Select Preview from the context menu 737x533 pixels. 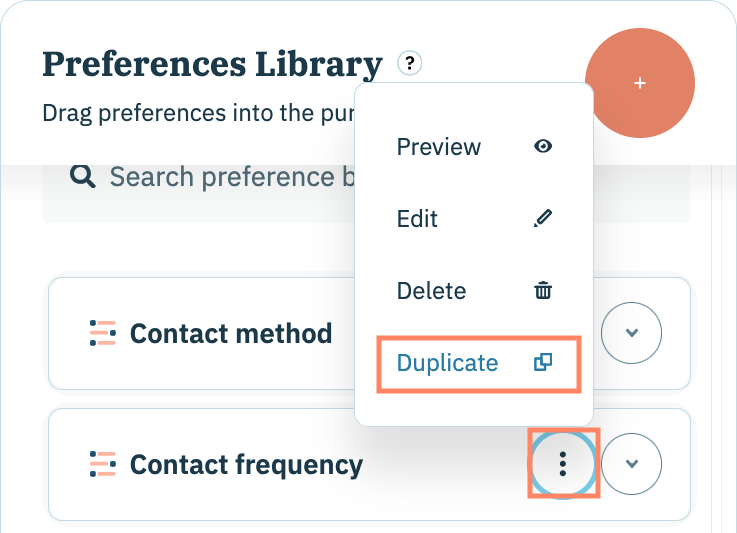pos(439,147)
